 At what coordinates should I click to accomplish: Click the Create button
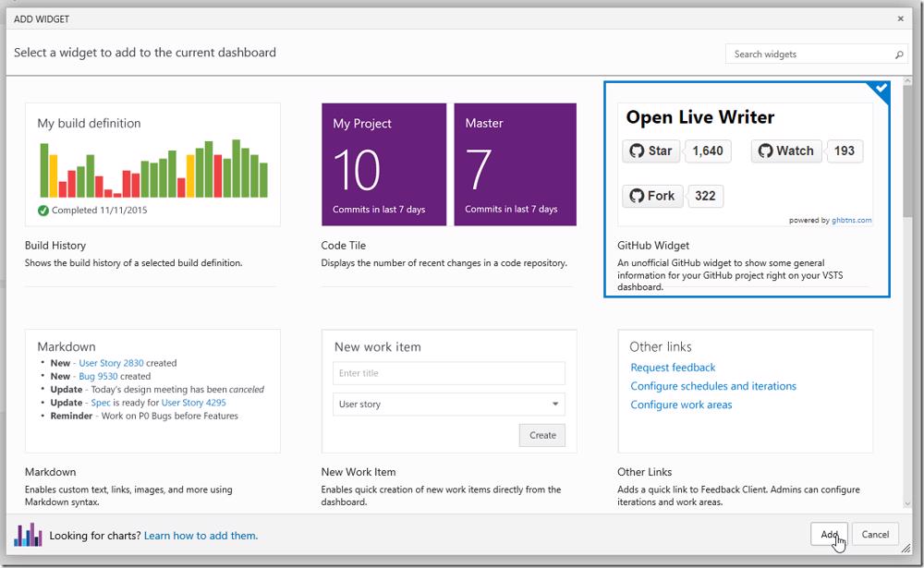542,435
